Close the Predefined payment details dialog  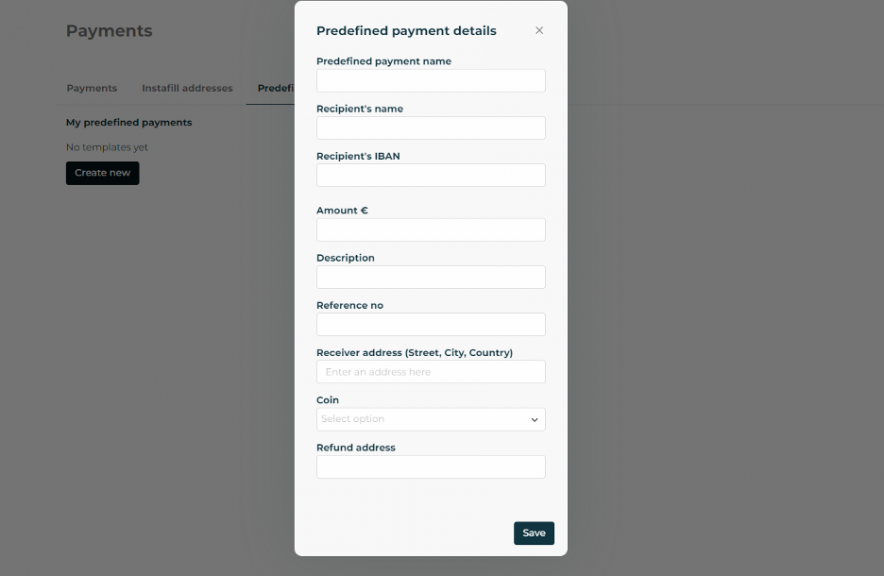[x=539, y=31]
